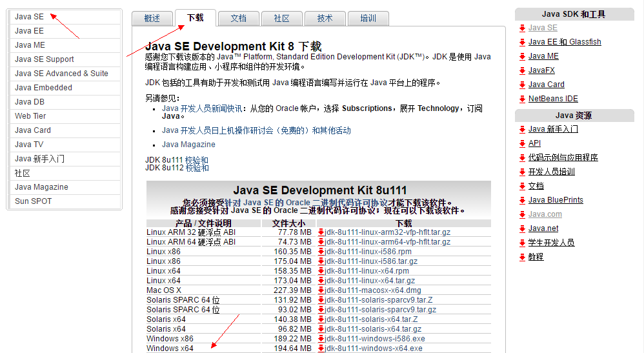Open the Oracle 二进制代码许可协议 license link

[306, 203]
